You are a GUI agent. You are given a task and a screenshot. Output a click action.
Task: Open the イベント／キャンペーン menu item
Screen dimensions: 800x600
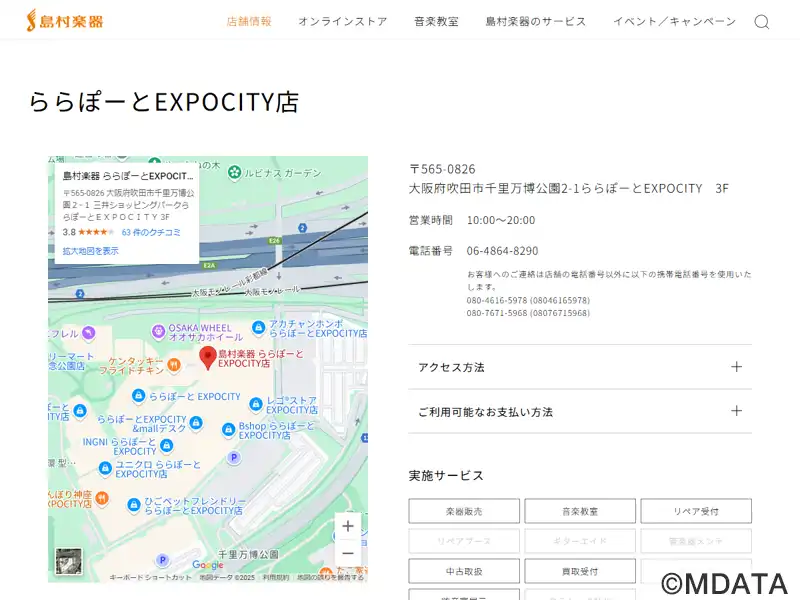[674, 21]
